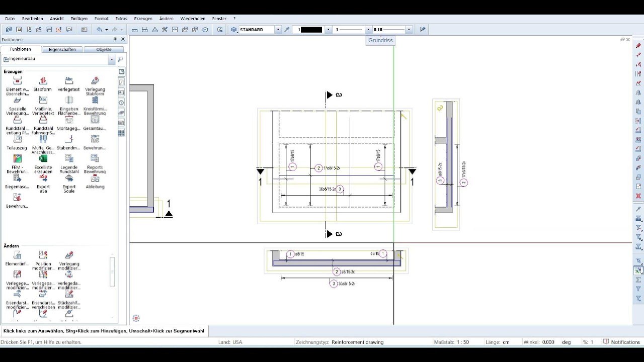Launch the FEM-Bewehrung tool

pos(17,164)
